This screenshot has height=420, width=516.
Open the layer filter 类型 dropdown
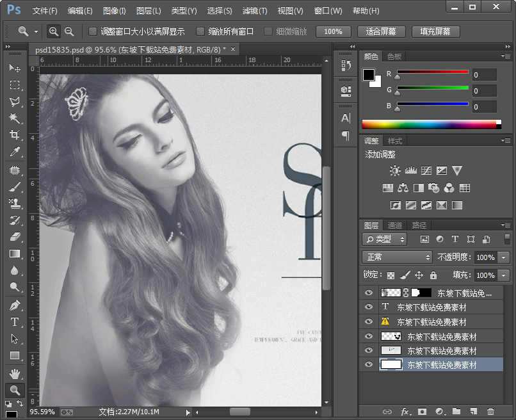(385, 239)
